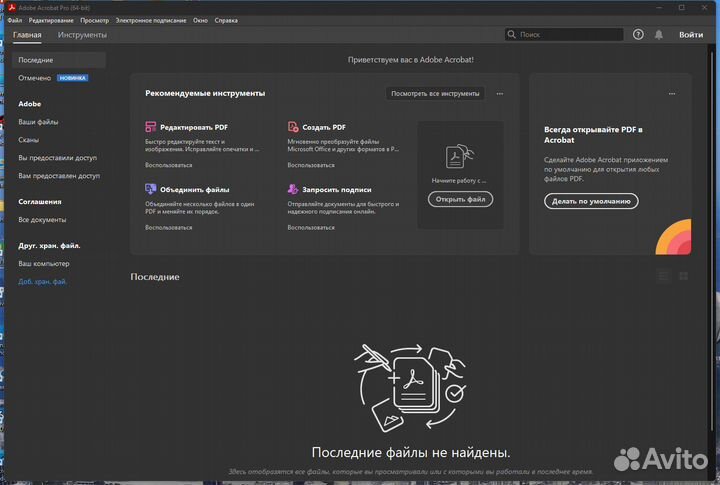Image resolution: width=720 pixels, height=485 pixels.
Task: Click the Request signatures tool icon
Action: (293, 189)
